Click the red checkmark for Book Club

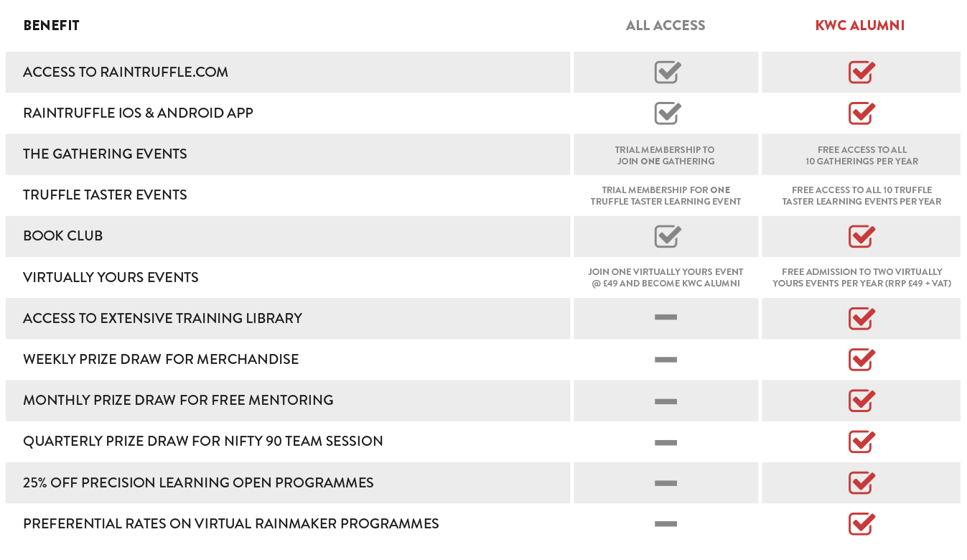(x=861, y=236)
